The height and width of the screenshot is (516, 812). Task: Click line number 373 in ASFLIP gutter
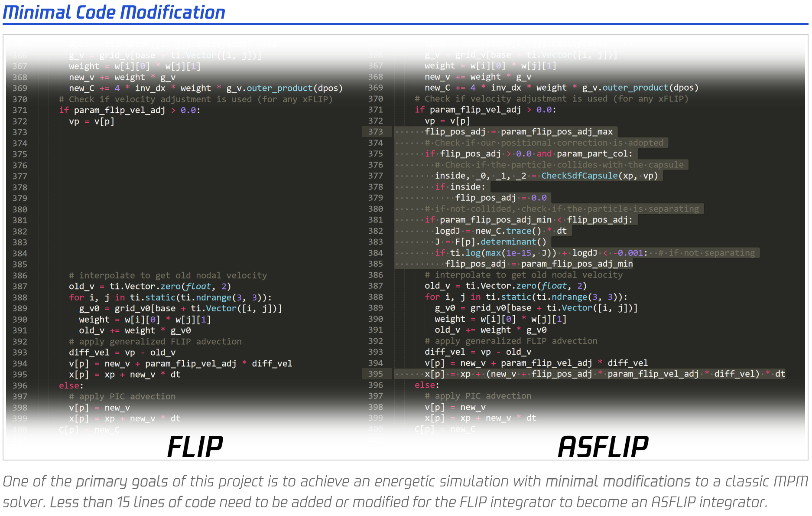[x=377, y=132]
